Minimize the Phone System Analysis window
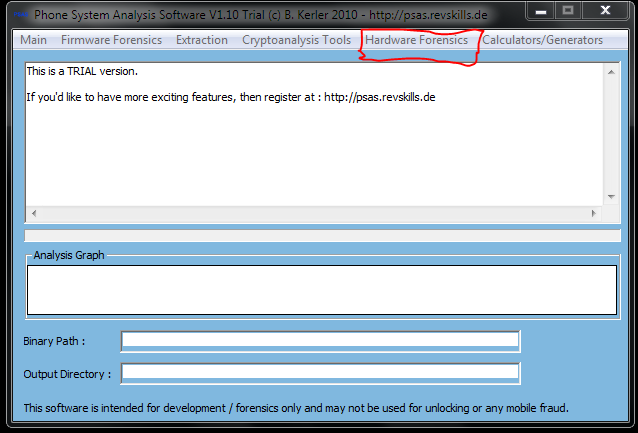Screen dimensions: 638x433 (x=540, y=11)
